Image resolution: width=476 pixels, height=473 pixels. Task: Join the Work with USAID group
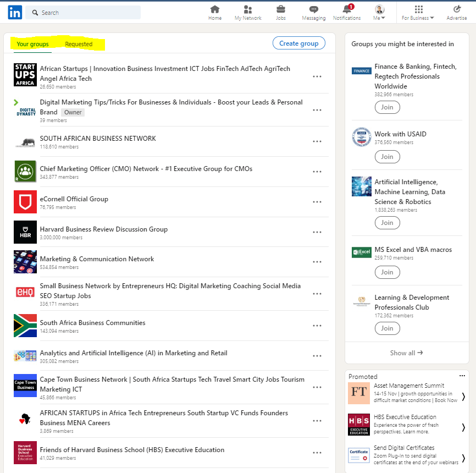coord(387,156)
